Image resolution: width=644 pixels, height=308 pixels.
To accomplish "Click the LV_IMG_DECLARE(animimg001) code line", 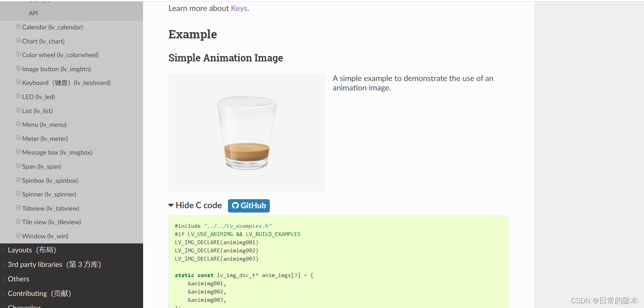I will pos(217,242).
